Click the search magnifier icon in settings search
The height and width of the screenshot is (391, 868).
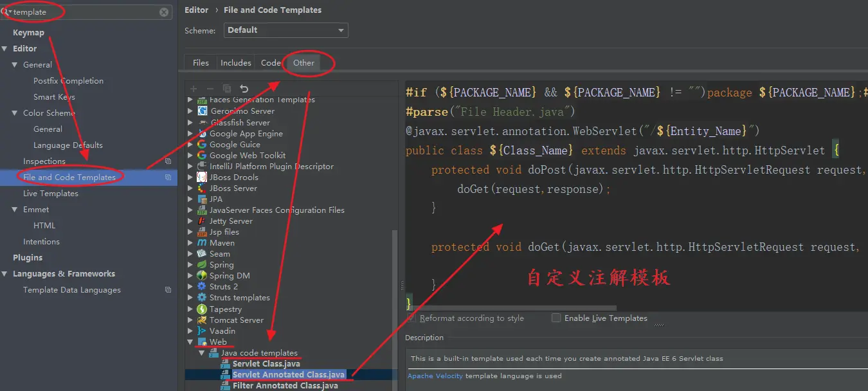tap(6, 12)
